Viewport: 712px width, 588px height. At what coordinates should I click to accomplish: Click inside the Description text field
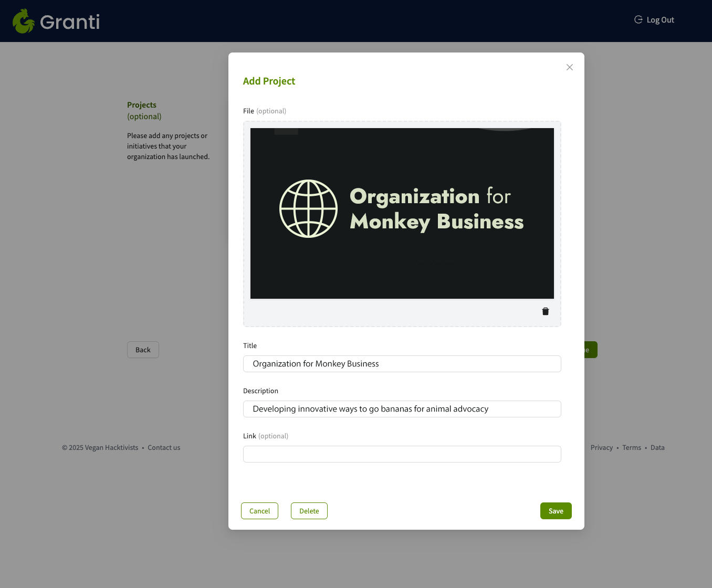coord(402,408)
